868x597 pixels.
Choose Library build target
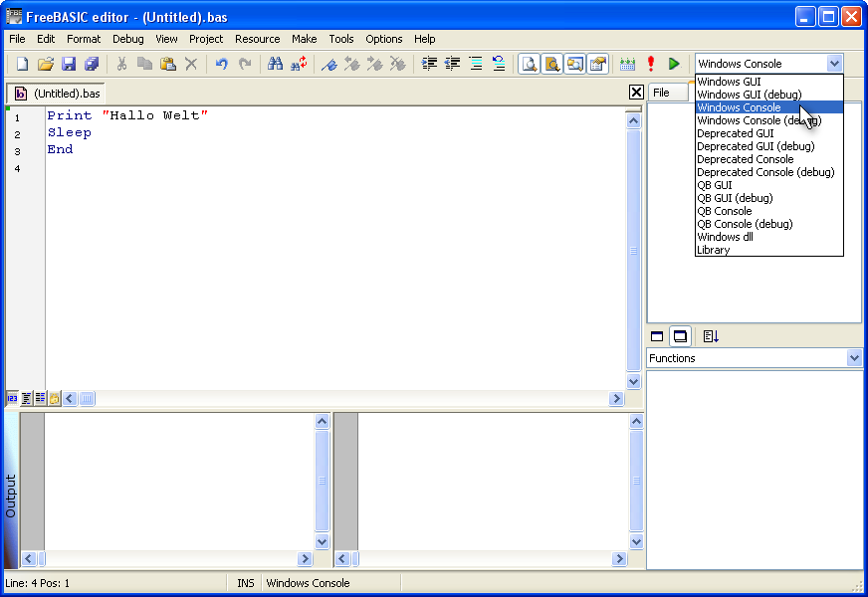coord(768,250)
